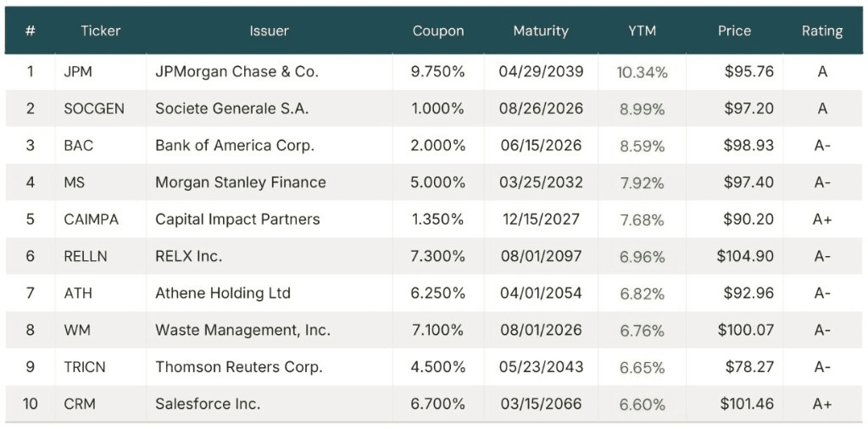
Task: Select RELX Inc. issuer name
Action: coord(189,256)
